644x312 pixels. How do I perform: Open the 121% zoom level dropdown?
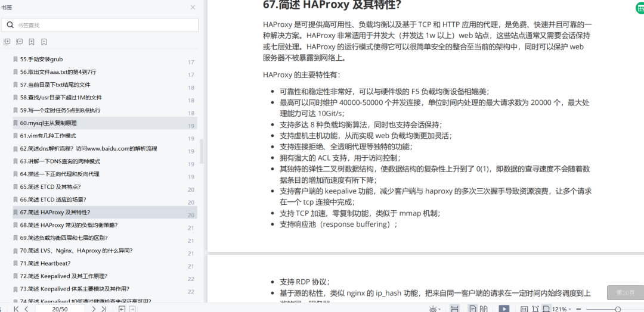click(x=562, y=309)
